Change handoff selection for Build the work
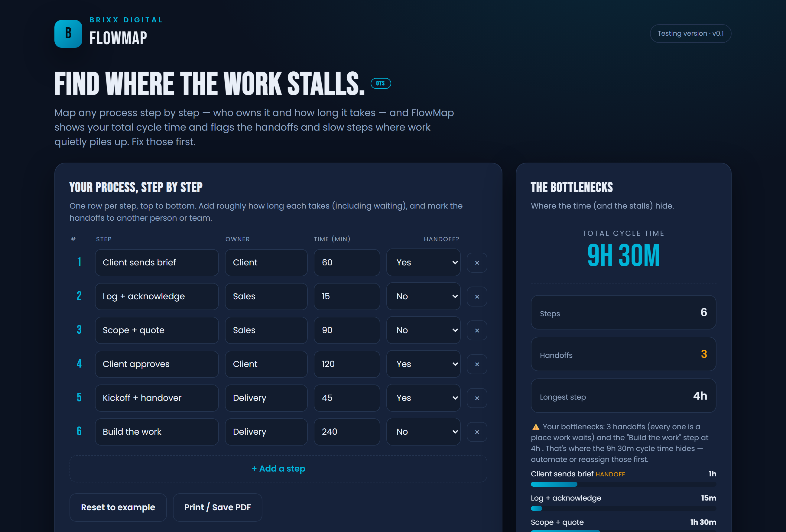 [423, 432]
